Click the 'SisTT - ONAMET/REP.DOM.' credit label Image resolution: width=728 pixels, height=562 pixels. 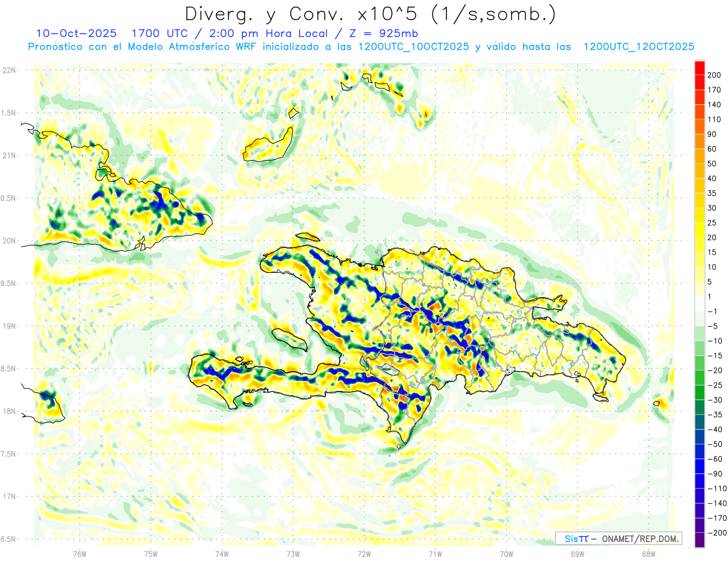(x=619, y=538)
